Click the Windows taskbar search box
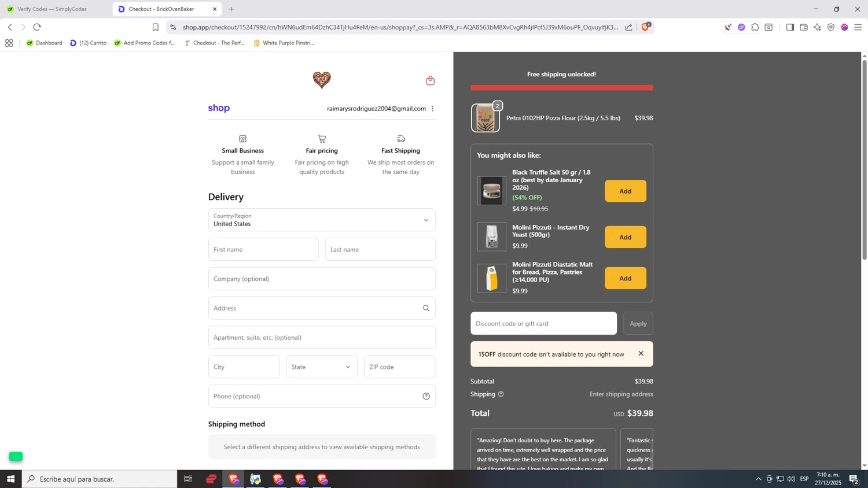The height and width of the screenshot is (488, 868). [x=100, y=479]
